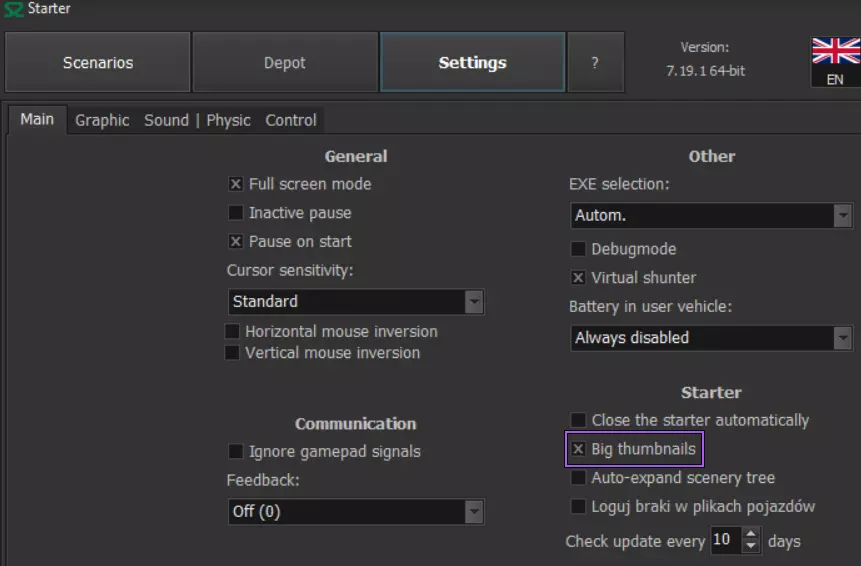This screenshot has width=861, height=566.
Task: Click the update interval days field
Action: [723, 541]
